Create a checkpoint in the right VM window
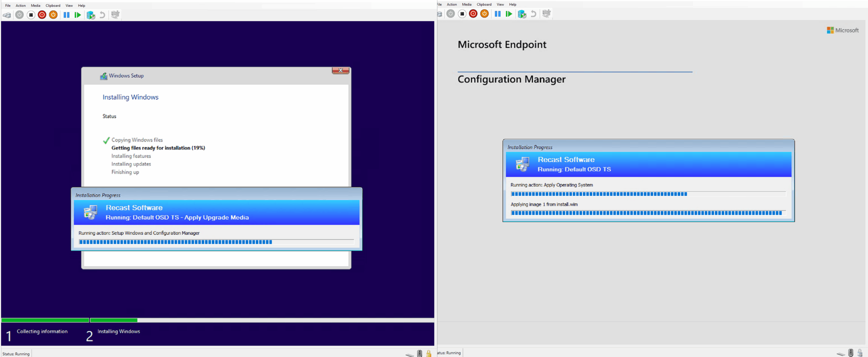 pos(522,14)
